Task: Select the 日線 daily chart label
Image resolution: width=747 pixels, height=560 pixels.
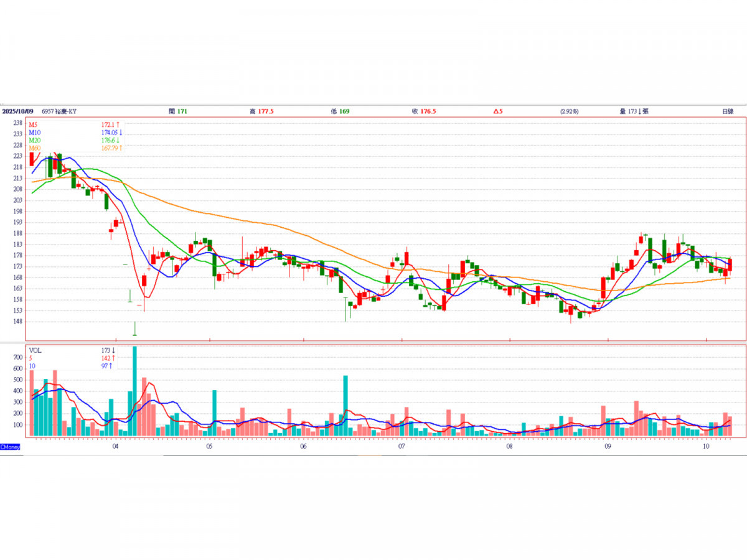Action: coord(727,111)
